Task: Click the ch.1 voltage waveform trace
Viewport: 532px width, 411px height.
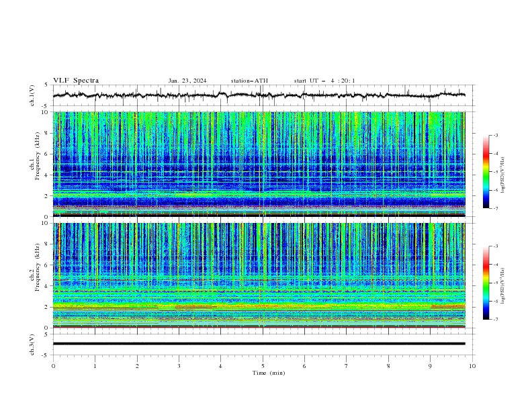Action: tap(259, 95)
